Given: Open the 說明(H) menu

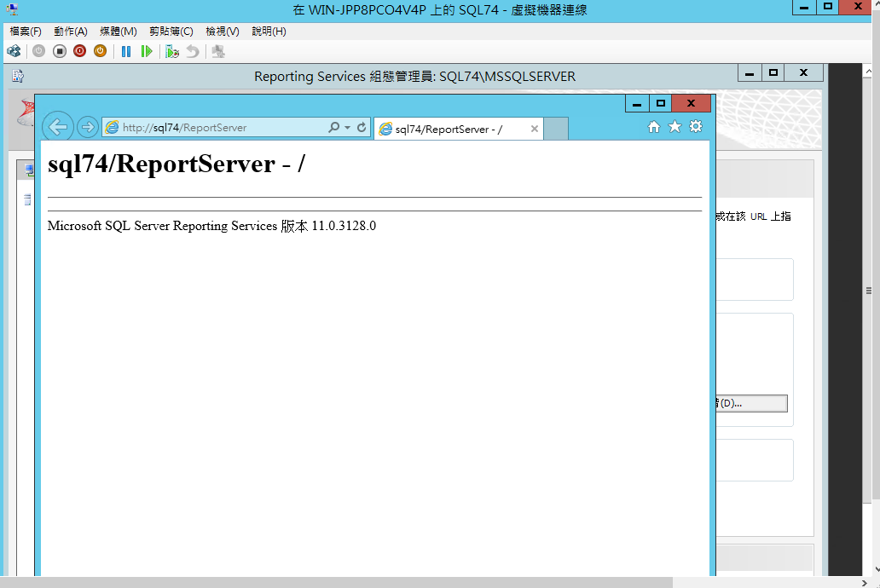Looking at the screenshot, I should coord(269,32).
